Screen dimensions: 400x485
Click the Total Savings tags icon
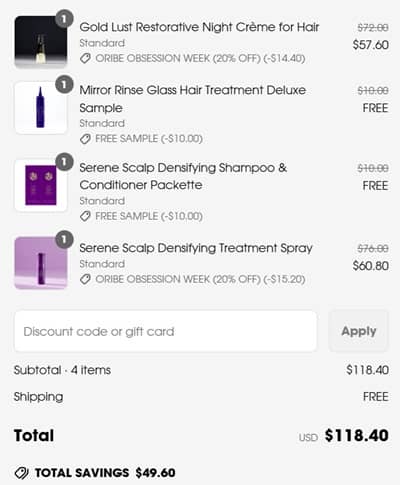[x=22, y=473]
